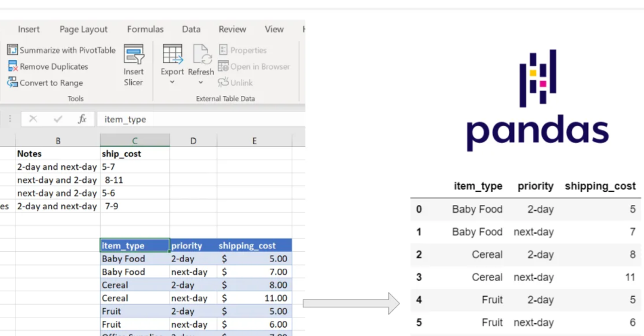
Task: Click the greyed Properties icon
Action: point(223,50)
